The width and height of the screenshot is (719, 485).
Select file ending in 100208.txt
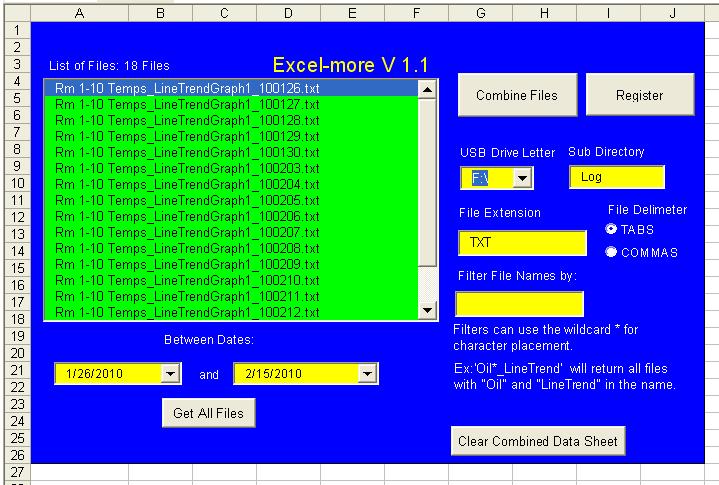tap(231, 248)
